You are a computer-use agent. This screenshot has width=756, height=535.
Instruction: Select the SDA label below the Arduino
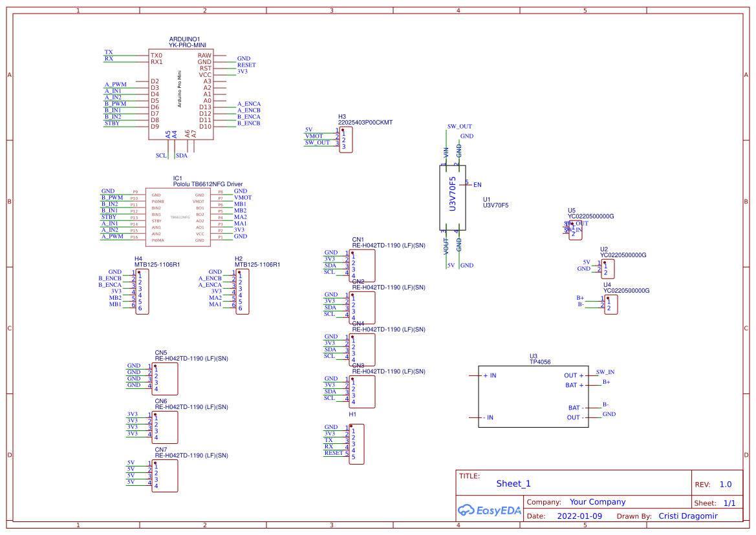point(182,156)
